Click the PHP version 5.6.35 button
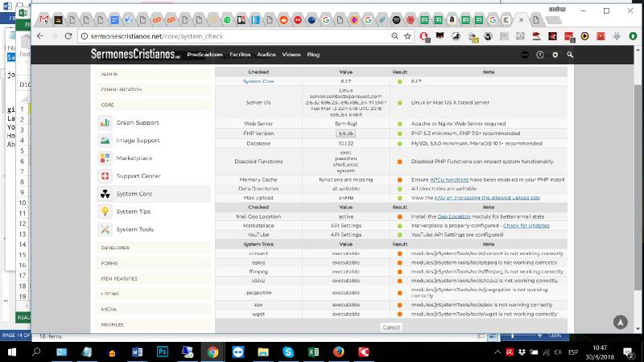The image size is (644, 362). [345, 134]
